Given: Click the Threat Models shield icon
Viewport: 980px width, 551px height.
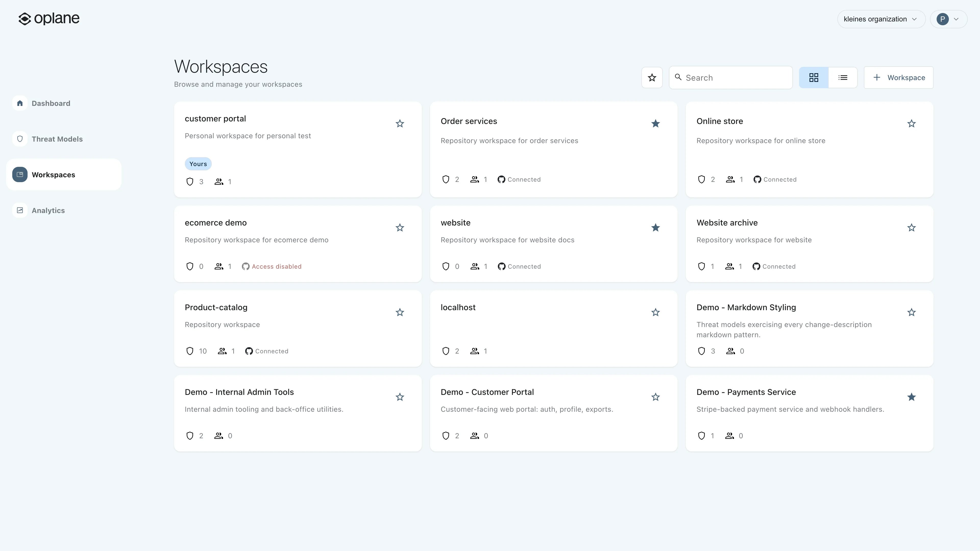Looking at the screenshot, I should click(20, 139).
